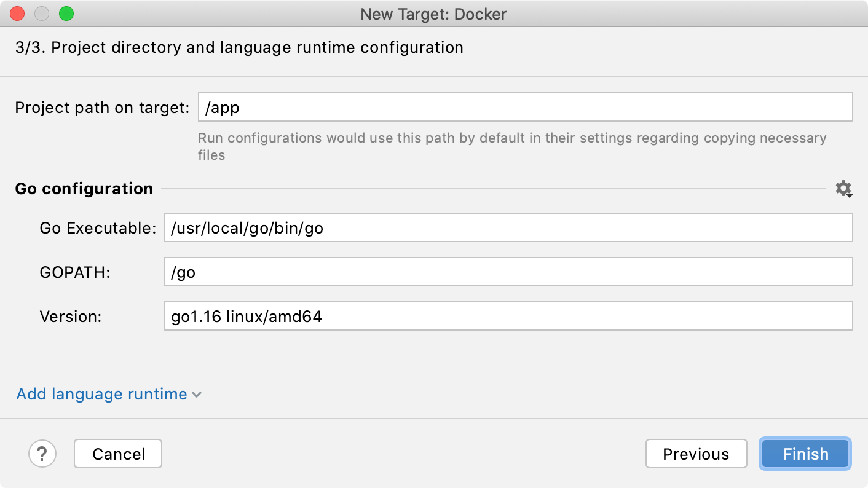This screenshot has height=488, width=868.
Task: Click the green zoom button
Action: coord(66,14)
